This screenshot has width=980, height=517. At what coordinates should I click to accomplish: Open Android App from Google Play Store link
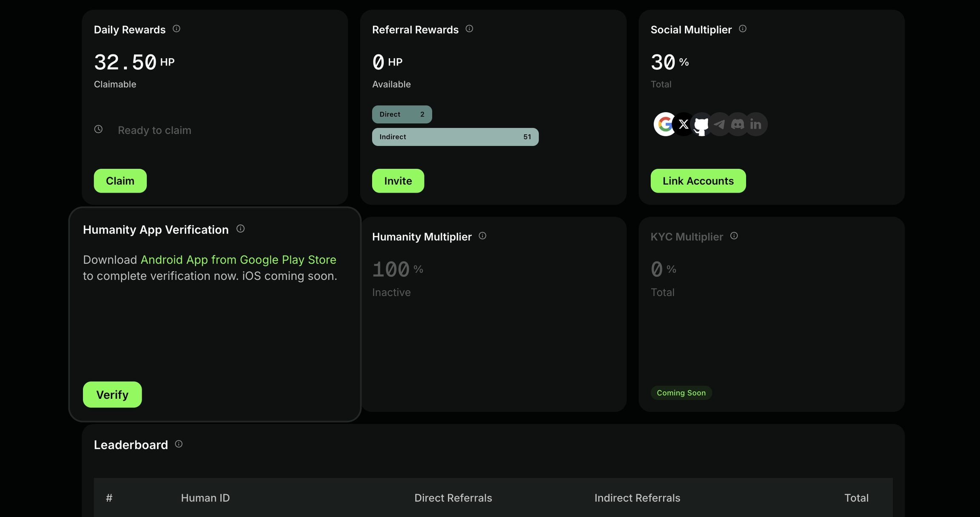click(x=238, y=260)
